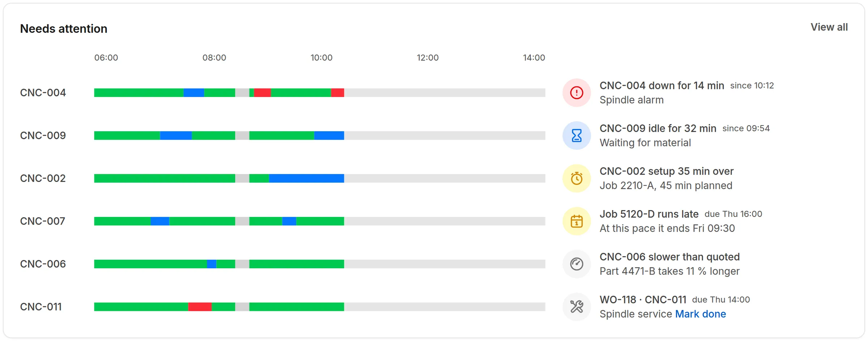Click the latest blue idle segment on CNC-009
The height and width of the screenshot is (341, 868).
[329, 135]
